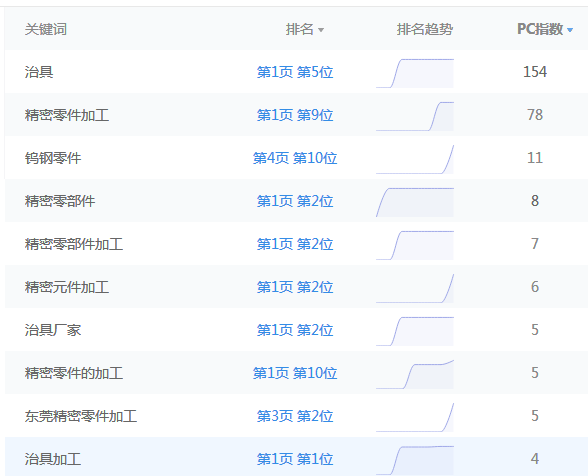View trend chart for 精密零部件 row
Viewport: 588px width, 476px height.
415,202
